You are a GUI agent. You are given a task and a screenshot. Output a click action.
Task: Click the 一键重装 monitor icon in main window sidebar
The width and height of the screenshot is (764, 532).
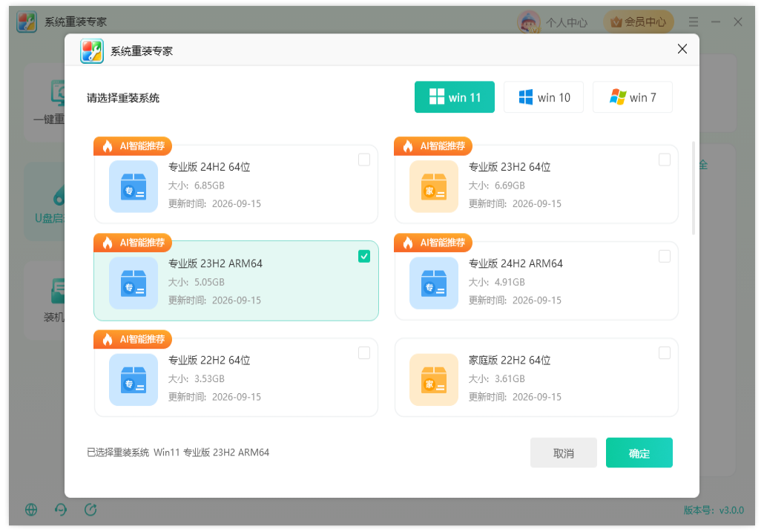[x=58, y=93]
